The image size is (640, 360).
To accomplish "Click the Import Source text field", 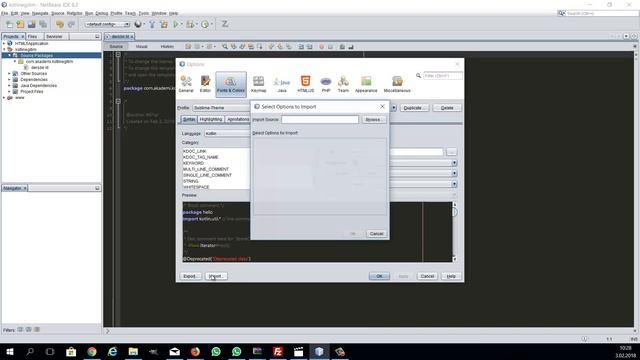I will pyautogui.click(x=320, y=120).
